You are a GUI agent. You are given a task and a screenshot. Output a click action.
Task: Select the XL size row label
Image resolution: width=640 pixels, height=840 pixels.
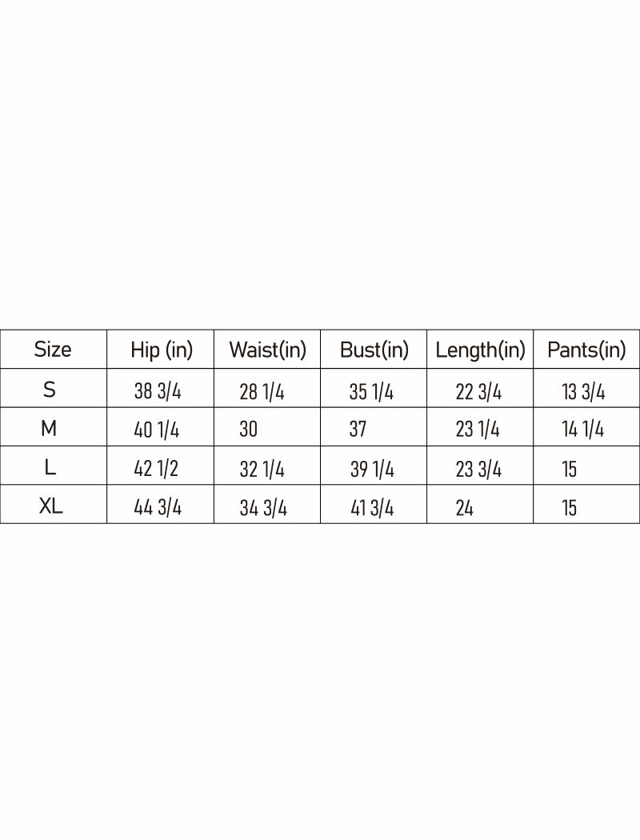(x=51, y=507)
